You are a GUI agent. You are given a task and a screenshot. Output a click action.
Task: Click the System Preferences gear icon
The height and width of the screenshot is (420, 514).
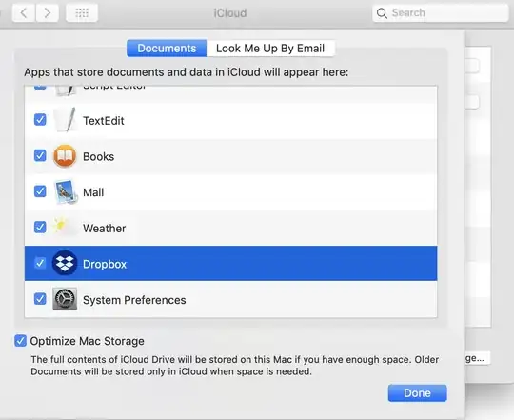pyautogui.click(x=65, y=299)
